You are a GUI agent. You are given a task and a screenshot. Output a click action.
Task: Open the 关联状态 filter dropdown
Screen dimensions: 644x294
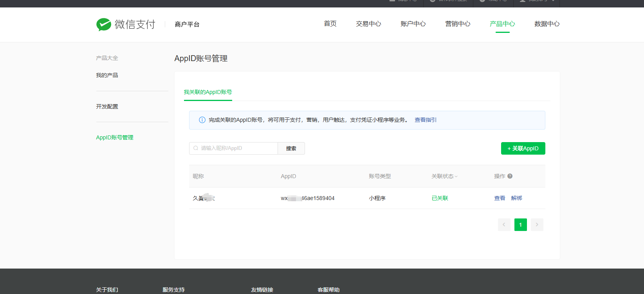coord(444,176)
